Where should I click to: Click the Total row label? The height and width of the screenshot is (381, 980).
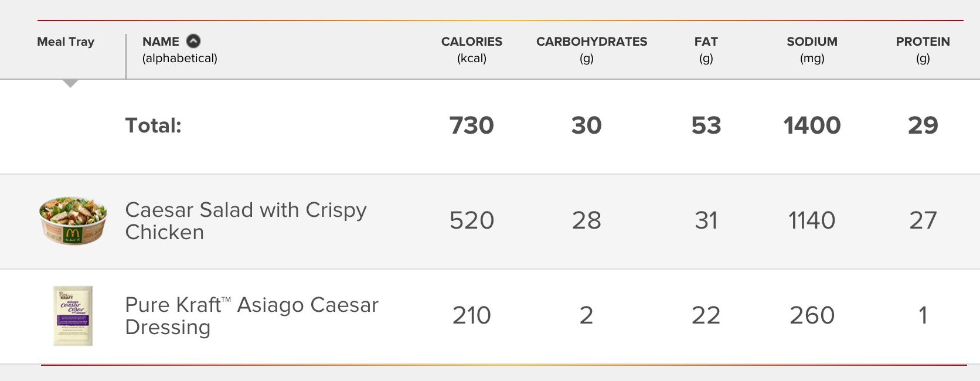(x=154, y=125)
